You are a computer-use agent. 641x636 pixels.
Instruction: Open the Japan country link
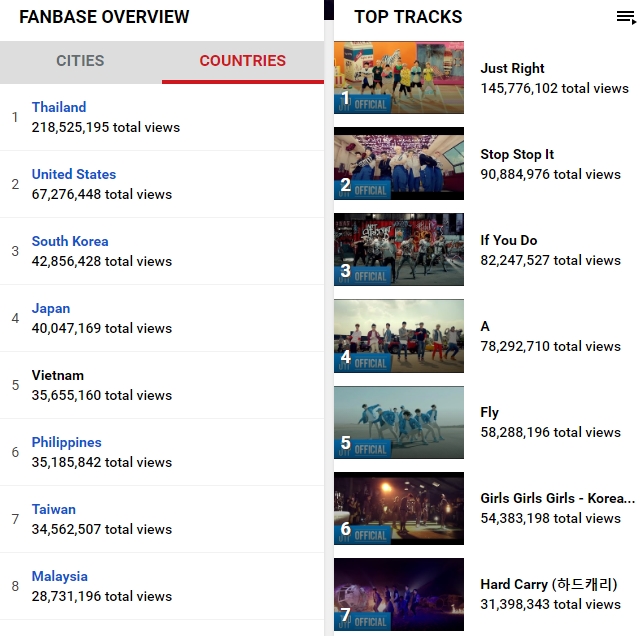[x=51, y=308]
